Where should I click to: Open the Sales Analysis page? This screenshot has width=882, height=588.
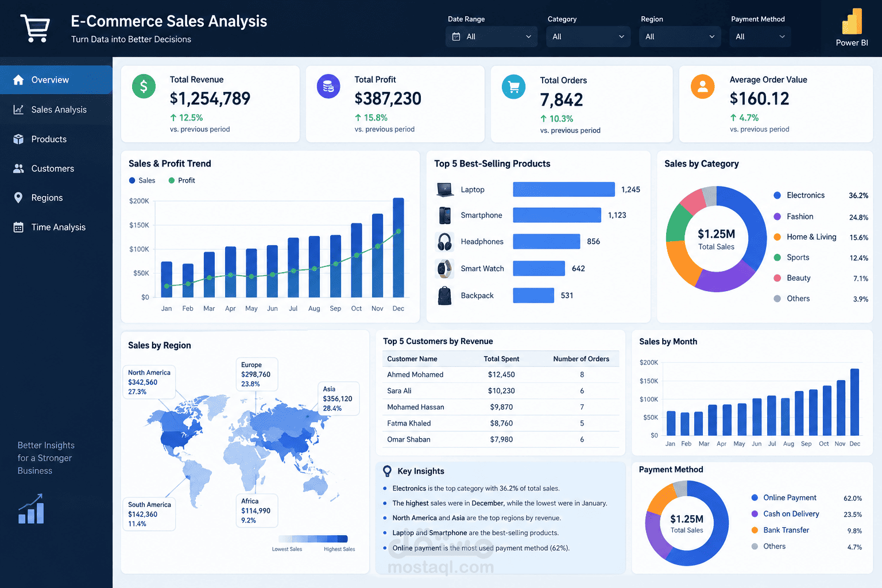click(x=56, y=110)
